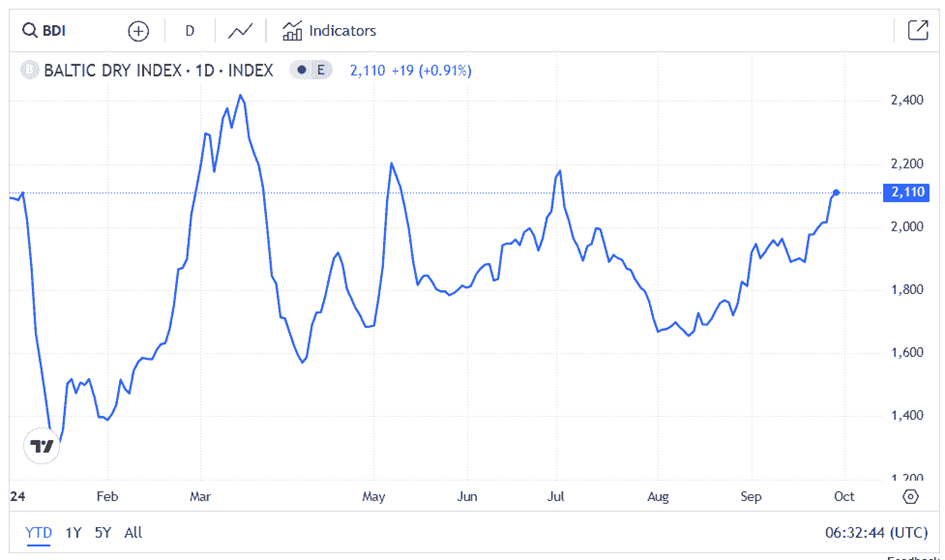Select the 5Y range tab
The height and width of the screenshot is (560, 945).
(103, 533)
